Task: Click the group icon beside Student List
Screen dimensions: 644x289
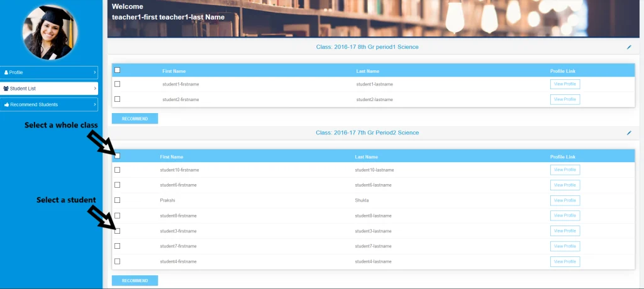Action: tap(6, 89)
